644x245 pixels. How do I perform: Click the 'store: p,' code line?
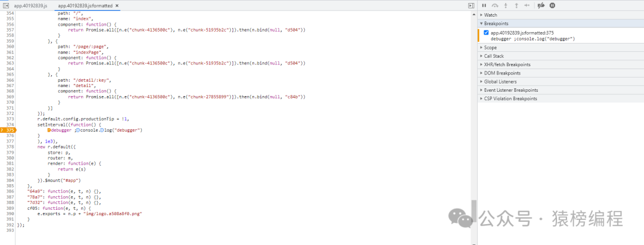(58, 152)
